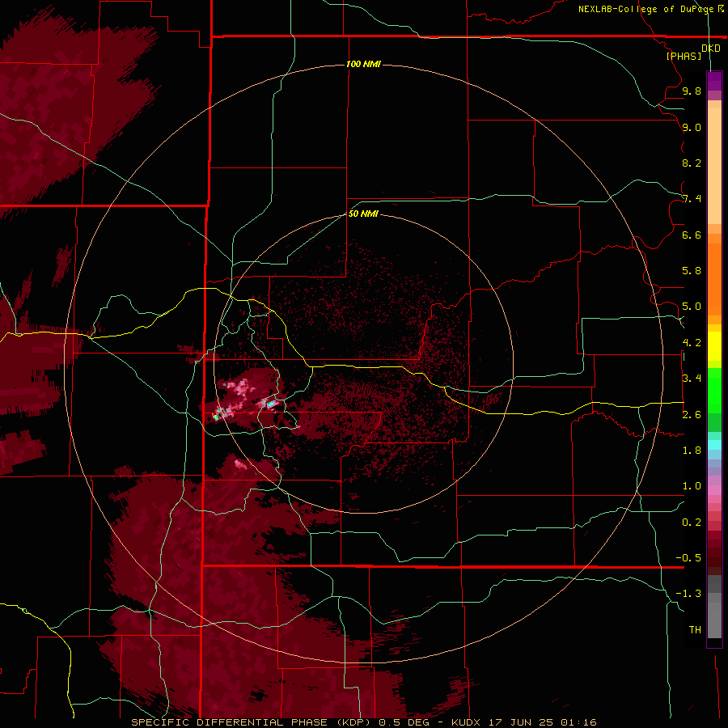
Task: Click the 1.8 legend value
Action: 692,451
